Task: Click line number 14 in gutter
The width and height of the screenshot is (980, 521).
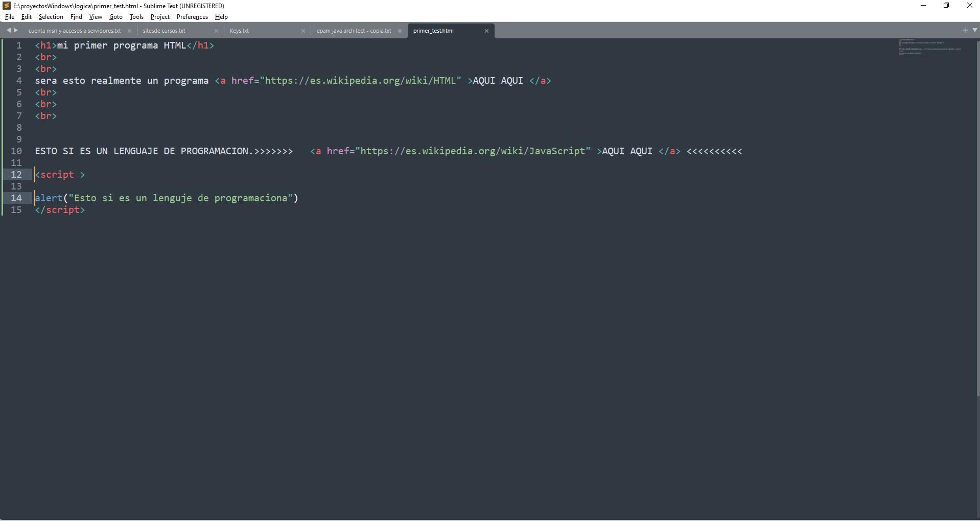Action: pos(16,198)
